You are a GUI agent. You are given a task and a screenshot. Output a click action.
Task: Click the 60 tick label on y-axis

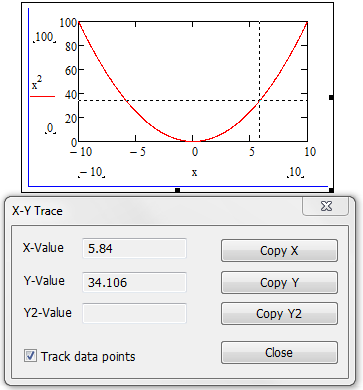71,70
